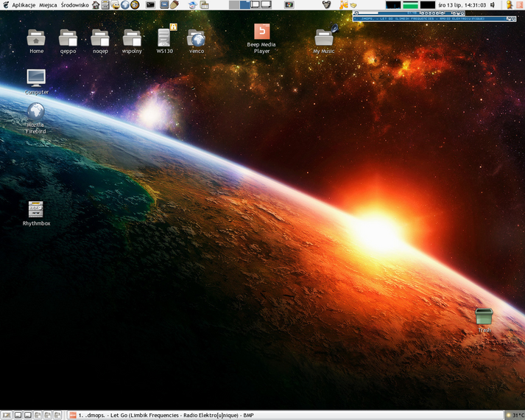
Task: Launch the yellow smiley messenger icon
Action: coord(115,4)
